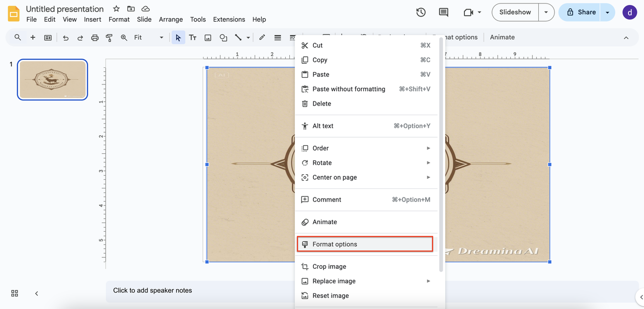644x309 pixels.
Task: Start a video call with camera icon
Action: (x=468, y=12)
